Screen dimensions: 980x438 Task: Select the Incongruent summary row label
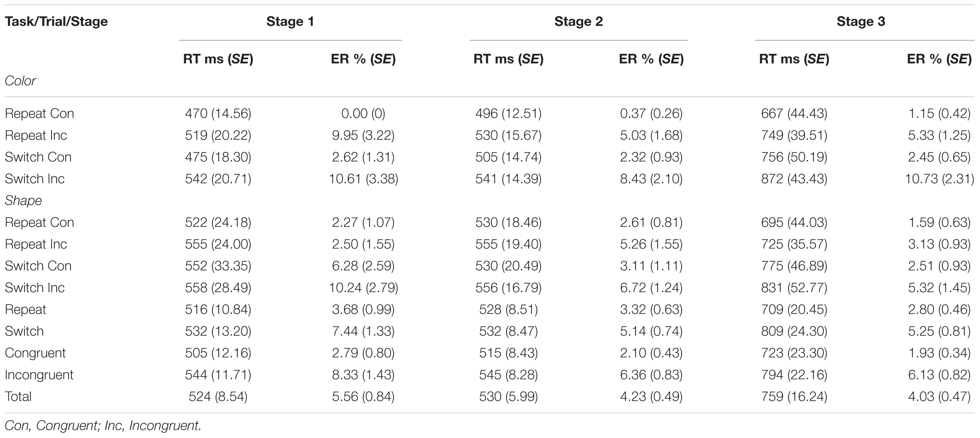click(x=39, y=375)
